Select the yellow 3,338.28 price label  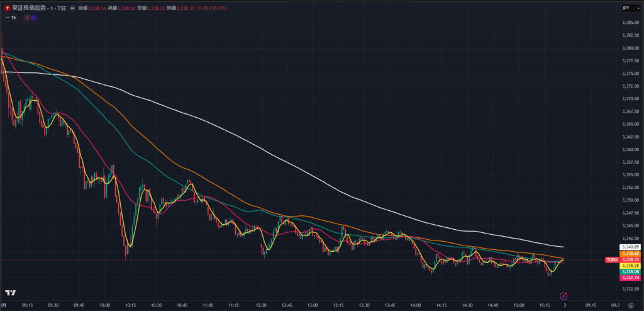click(x=631, y=266)
